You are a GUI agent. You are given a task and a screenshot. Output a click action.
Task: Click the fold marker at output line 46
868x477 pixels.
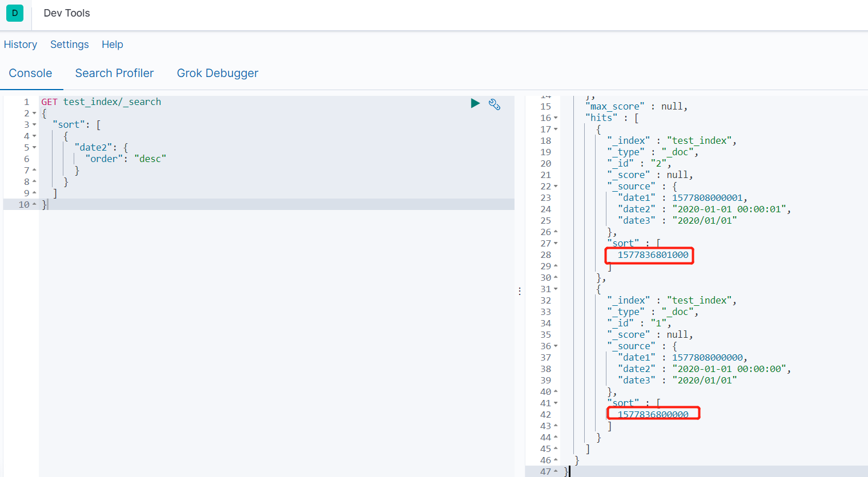[x=556, y=460]
